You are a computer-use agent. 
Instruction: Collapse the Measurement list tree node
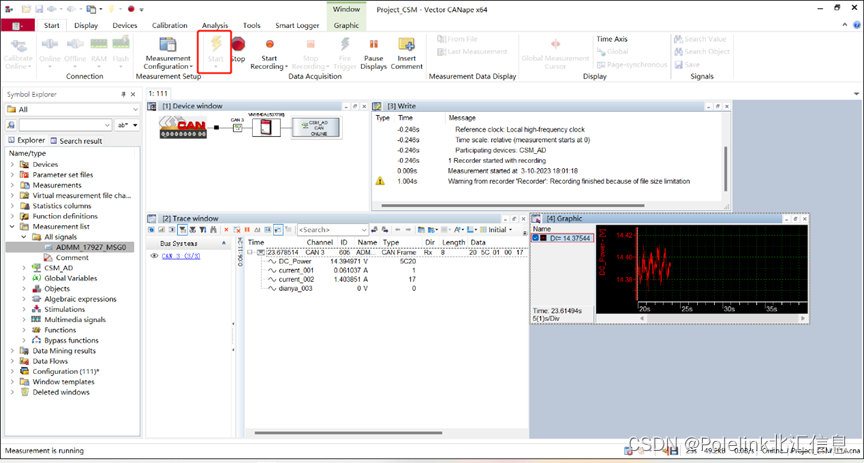[x=12, y=227]
